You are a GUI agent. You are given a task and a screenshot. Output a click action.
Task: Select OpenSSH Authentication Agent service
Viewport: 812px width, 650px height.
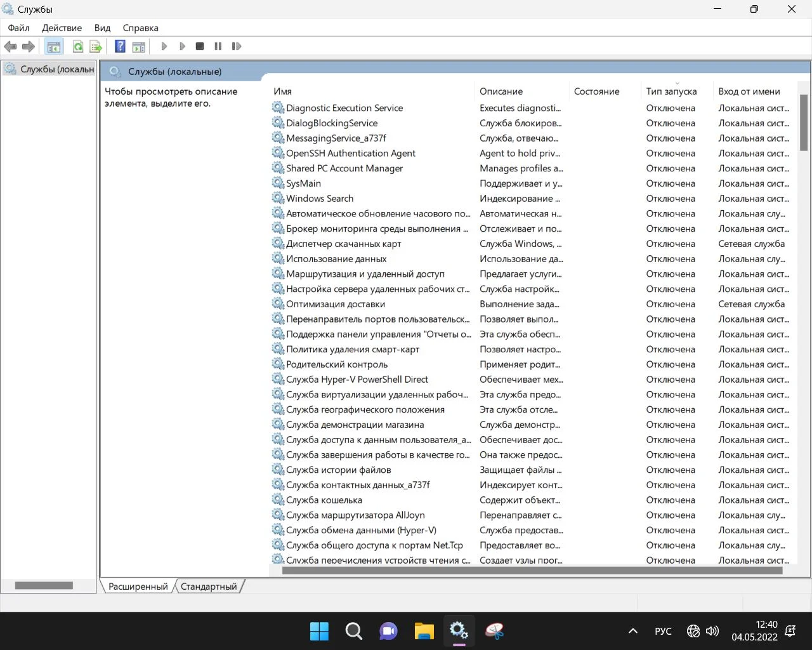pyautogui.click(x=351, y=153)
